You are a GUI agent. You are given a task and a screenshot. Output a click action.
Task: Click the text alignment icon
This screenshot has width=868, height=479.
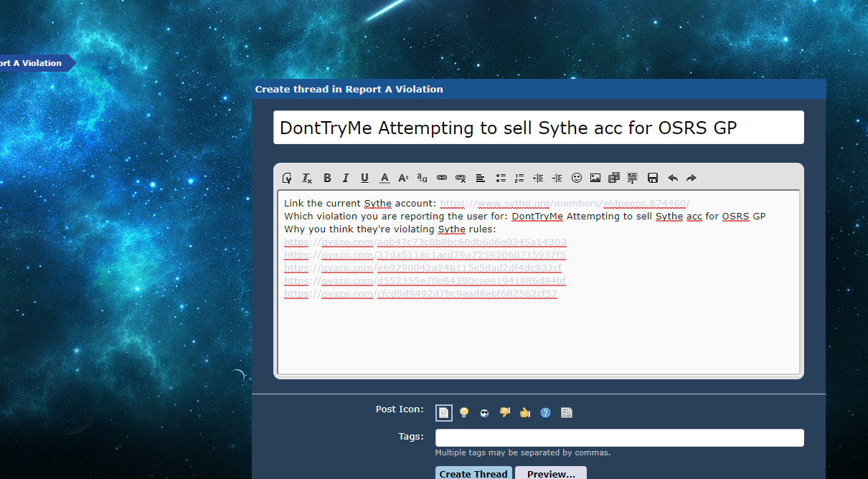(481, 178)
